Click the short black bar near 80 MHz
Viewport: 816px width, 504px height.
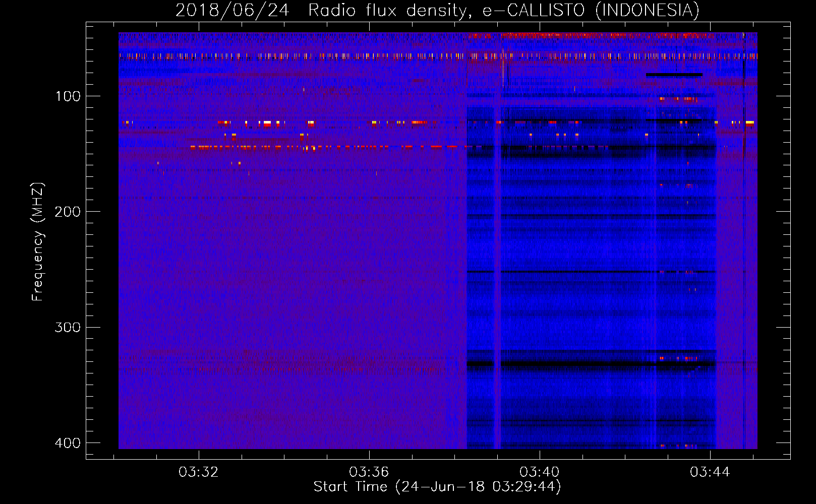click(674, 75)
